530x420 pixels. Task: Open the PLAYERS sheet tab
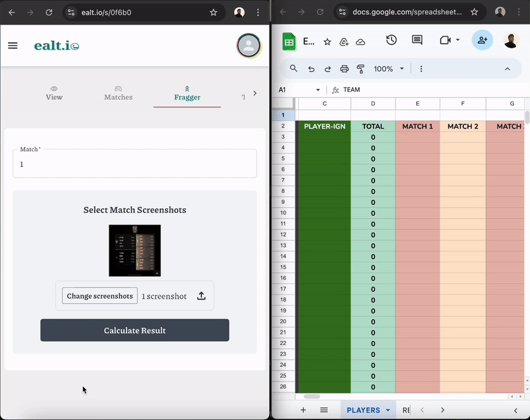tap(363, 410)
